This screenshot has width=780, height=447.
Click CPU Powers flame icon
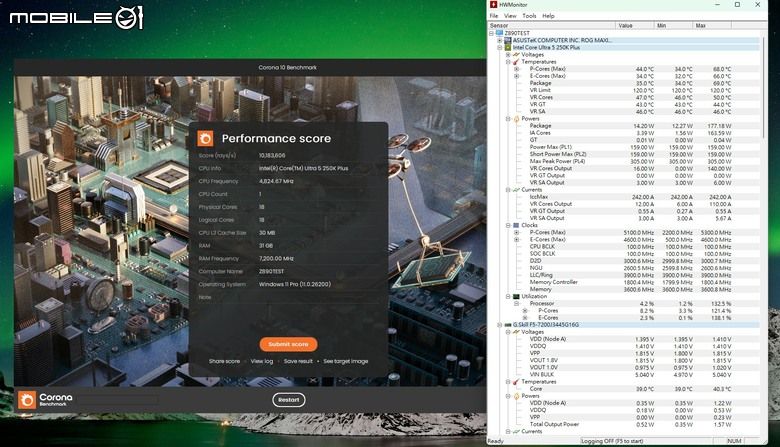(516, 119)
